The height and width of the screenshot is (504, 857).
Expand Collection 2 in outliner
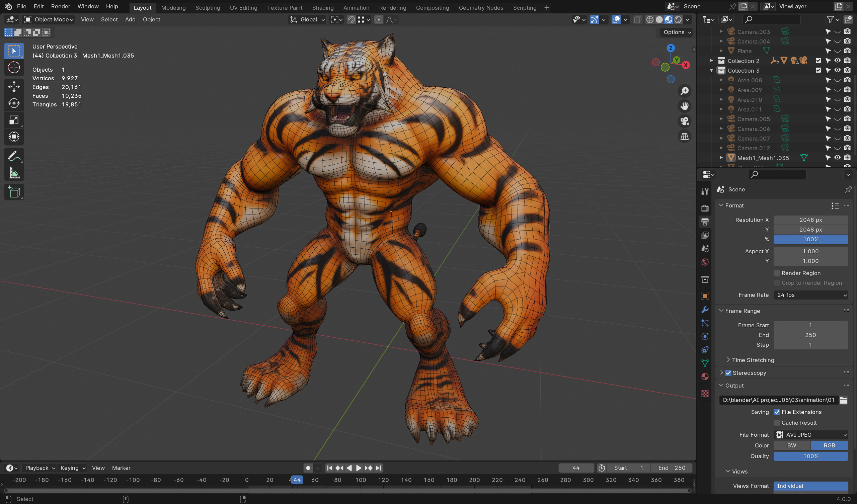point(711,61)
